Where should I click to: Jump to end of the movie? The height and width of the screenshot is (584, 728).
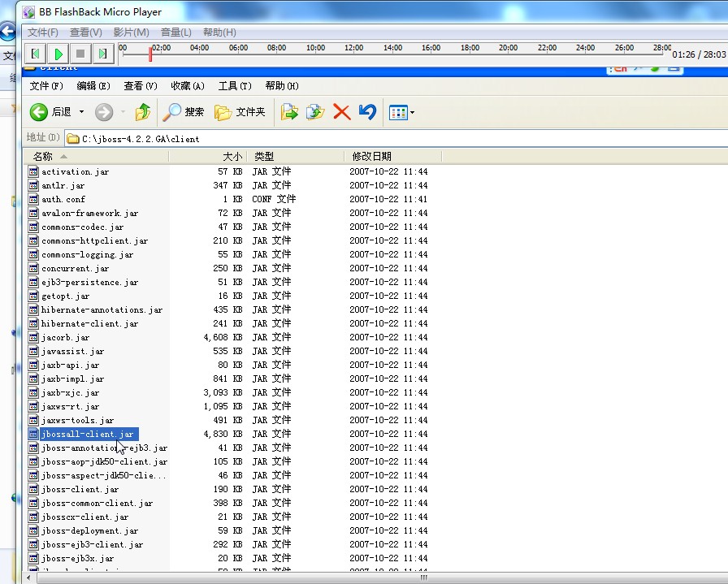102,54
